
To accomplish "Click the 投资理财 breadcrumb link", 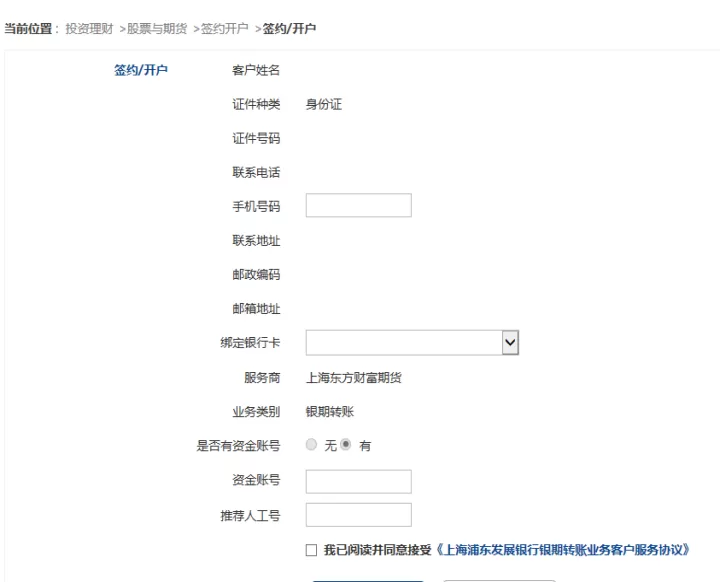I will pos(89,29).
